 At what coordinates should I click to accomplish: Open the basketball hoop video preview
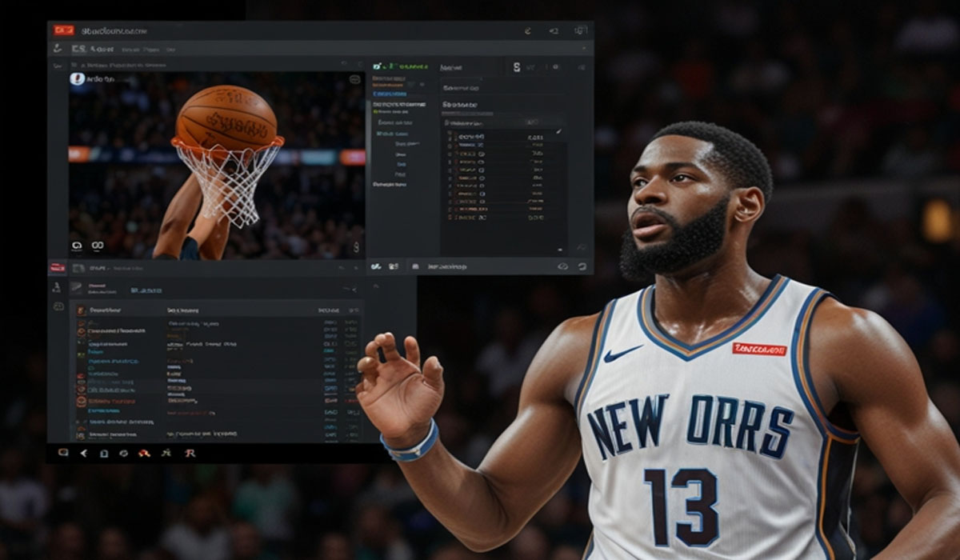coord(216,165)
